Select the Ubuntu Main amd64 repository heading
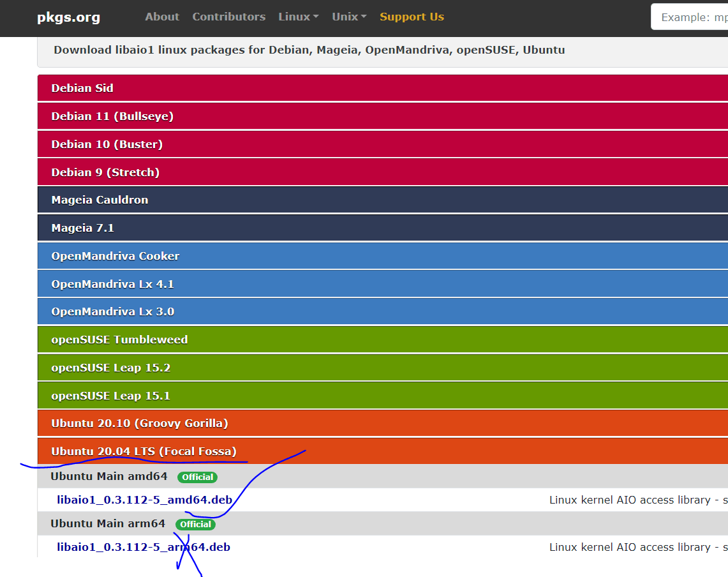This screenshot has height=577, width=728. [x=108, y=476]
